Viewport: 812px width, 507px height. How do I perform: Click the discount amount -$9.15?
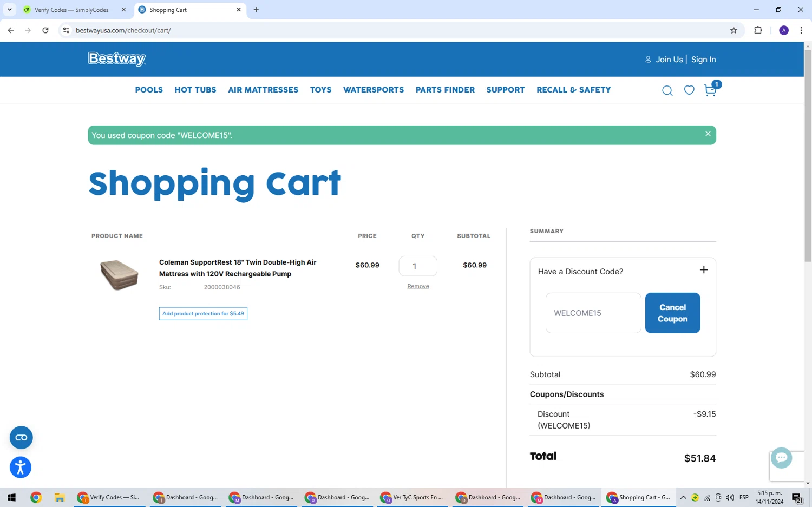coord(704,414)
